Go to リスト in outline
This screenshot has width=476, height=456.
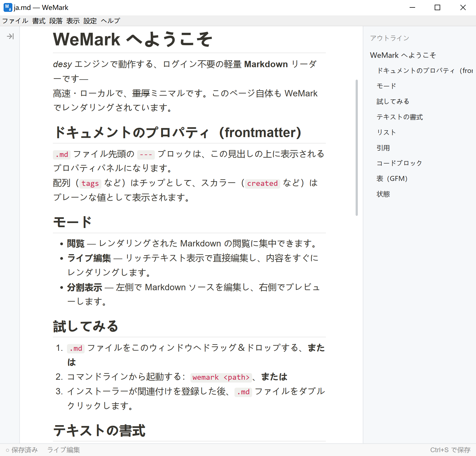click(386, 132)
